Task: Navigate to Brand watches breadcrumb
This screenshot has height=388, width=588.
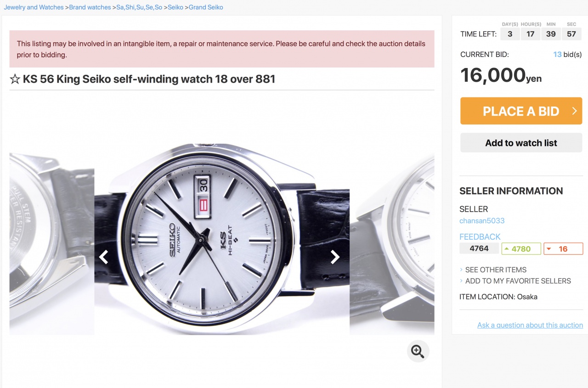Action: tap(90, 7)
